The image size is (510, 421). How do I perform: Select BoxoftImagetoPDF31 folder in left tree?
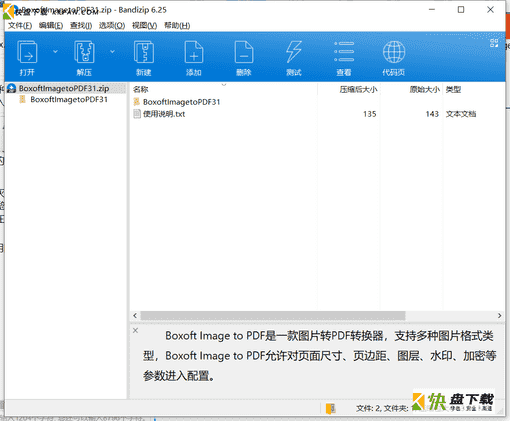(69, 99)
